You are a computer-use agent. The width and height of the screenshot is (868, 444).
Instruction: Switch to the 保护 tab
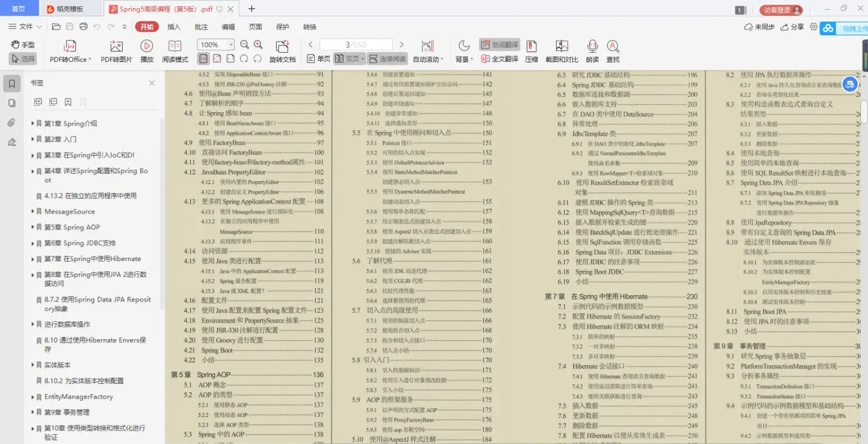[x=282, y=27]
